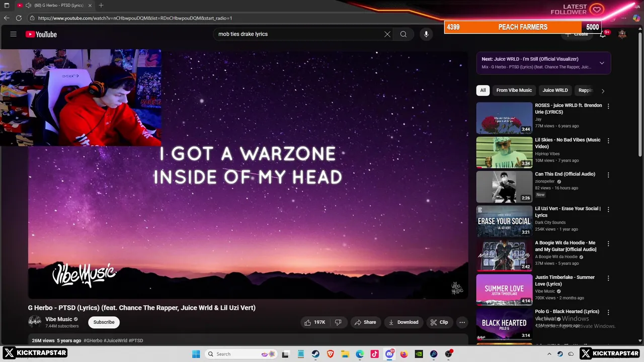Download the video
Screen dimensions: 644x362
pos(404,322)
